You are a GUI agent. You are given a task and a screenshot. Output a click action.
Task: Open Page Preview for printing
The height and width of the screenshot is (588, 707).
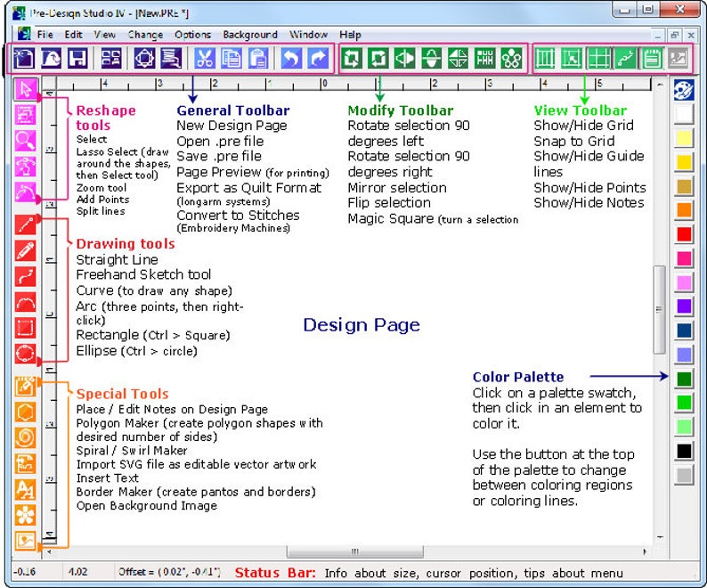coord(110,58)
